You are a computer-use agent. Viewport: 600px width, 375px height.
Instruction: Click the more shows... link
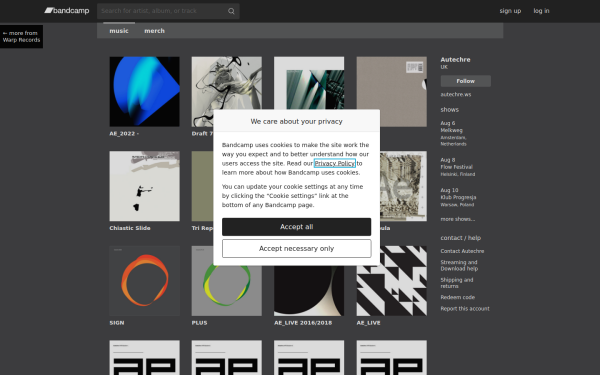(x=458, y=219)
